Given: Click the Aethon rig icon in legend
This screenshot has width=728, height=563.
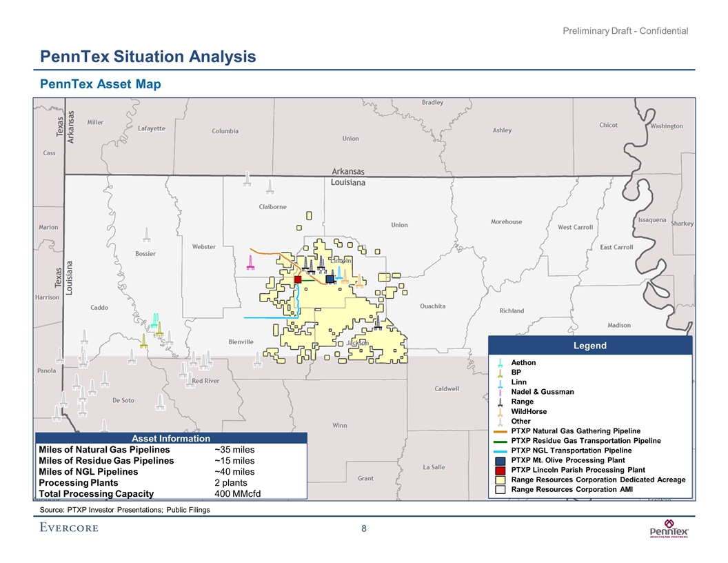Looking at the screenshot, I should [x=500, y=363].
